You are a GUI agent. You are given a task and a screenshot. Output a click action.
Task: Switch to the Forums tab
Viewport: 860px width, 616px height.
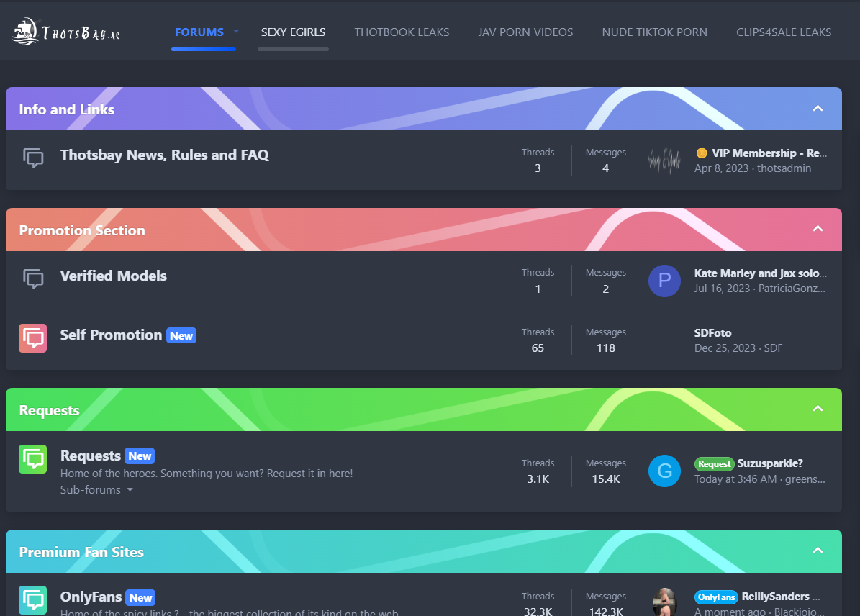click(x=199, y=32)
